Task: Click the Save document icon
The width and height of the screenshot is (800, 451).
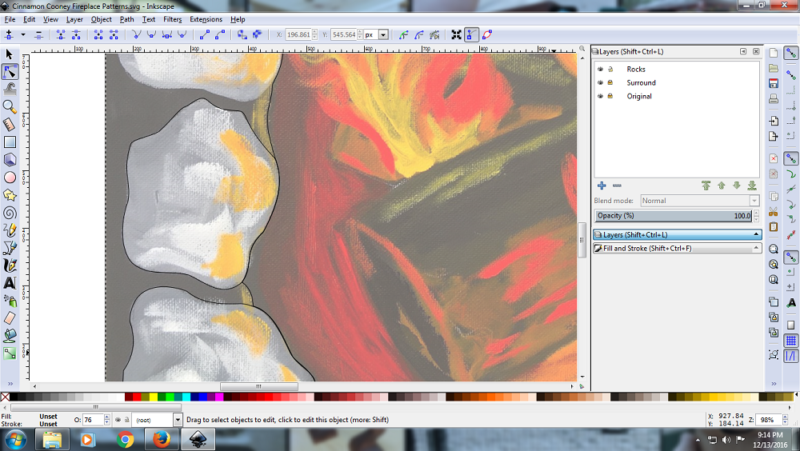Action: click(773, 83)
